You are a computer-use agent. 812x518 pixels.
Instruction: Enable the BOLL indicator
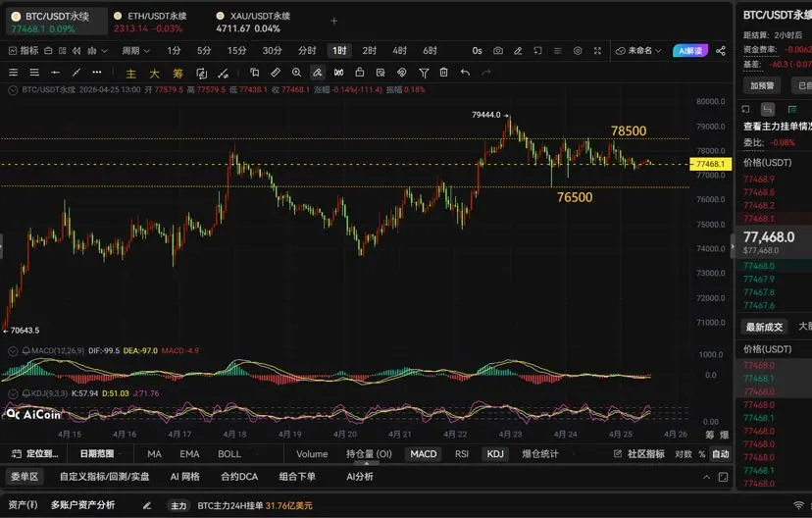pos(229,454)
